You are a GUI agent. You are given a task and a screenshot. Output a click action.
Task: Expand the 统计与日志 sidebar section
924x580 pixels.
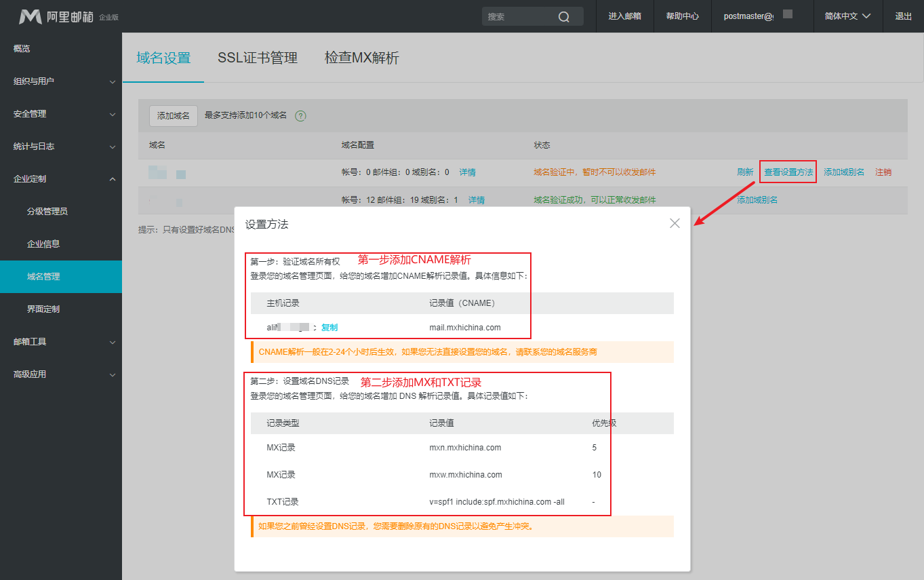(x=61, y=147)
